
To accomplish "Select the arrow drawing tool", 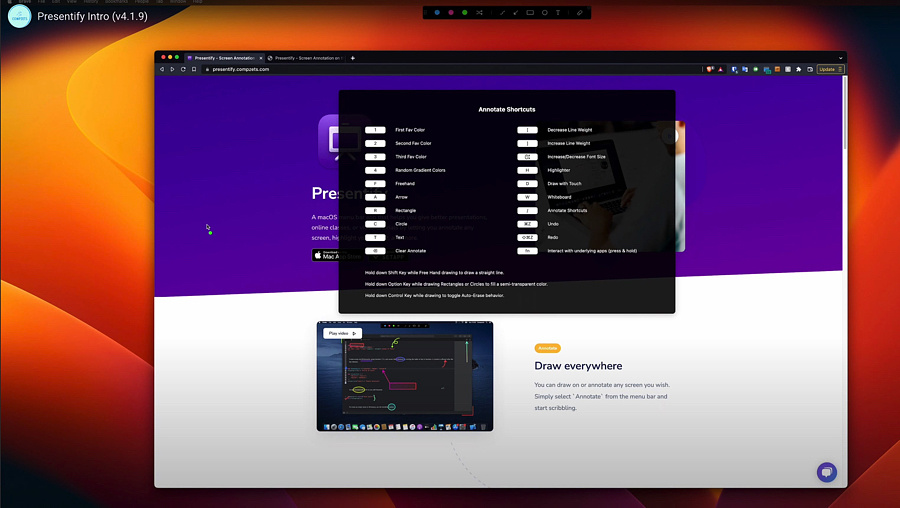I will click(x=516, y=13).
